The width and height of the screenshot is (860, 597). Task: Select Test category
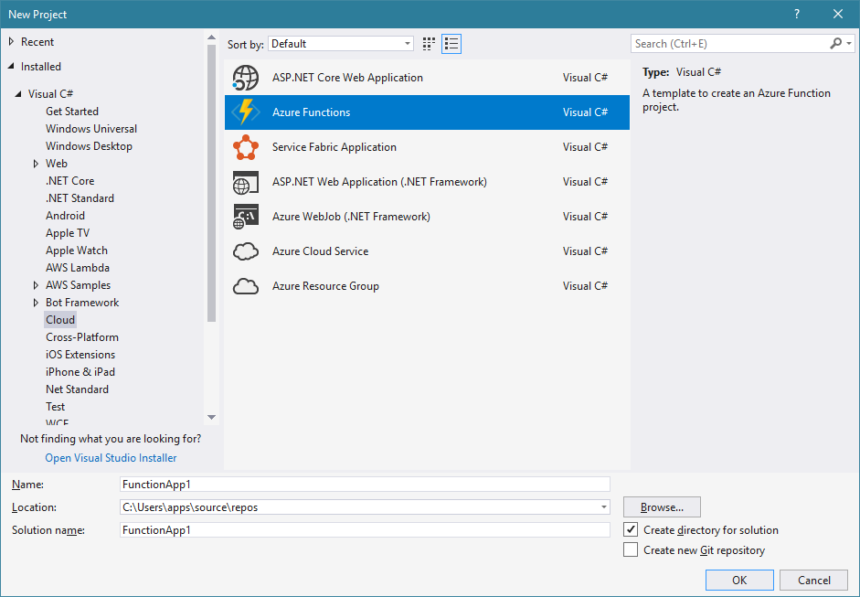(55, 407)
